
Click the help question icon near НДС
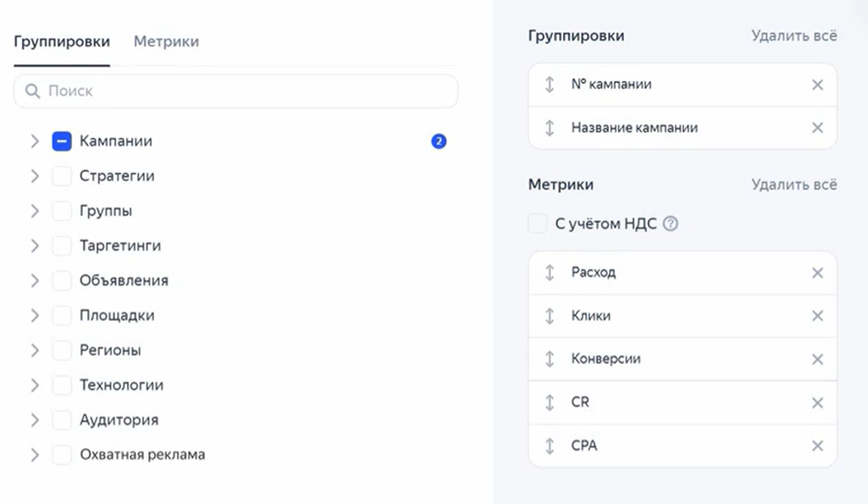[671, 224]
